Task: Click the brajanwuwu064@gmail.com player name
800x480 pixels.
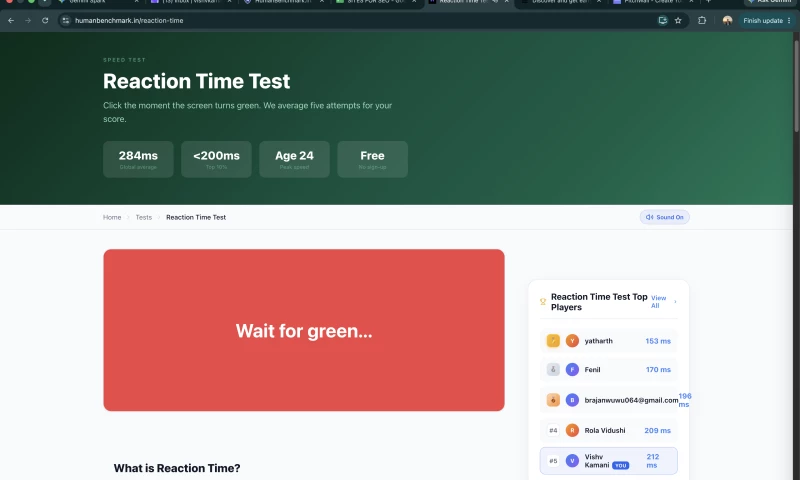Action: (x=631, y=400)
